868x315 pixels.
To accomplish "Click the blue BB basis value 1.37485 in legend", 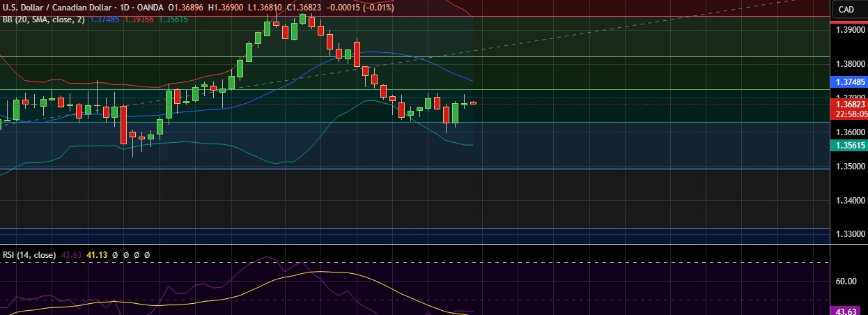I will tap(104, 20).
